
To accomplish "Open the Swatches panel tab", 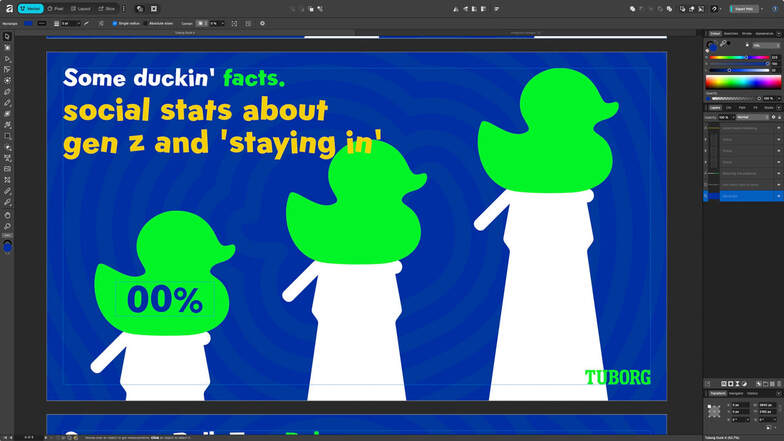I will (731, 33).
